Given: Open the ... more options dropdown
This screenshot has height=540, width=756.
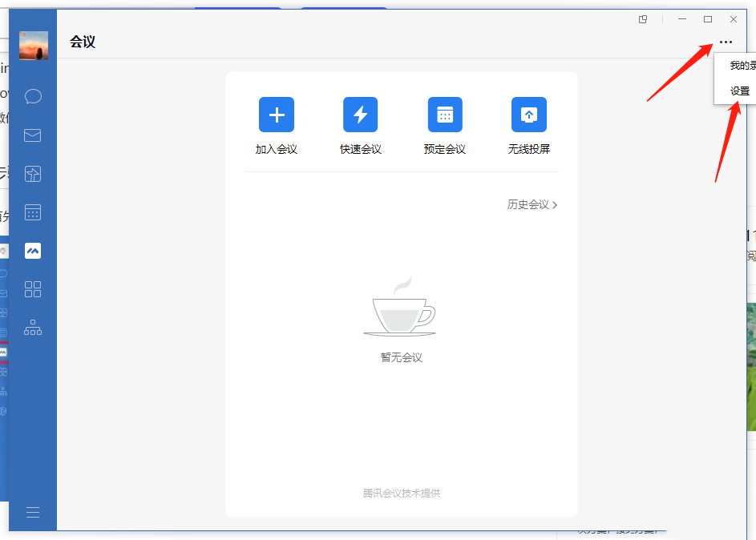Looking at the screenshot, I should point(726,42).
